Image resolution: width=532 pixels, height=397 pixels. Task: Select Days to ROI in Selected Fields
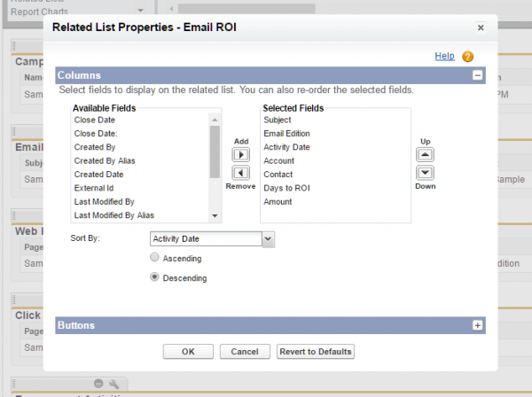285,189
